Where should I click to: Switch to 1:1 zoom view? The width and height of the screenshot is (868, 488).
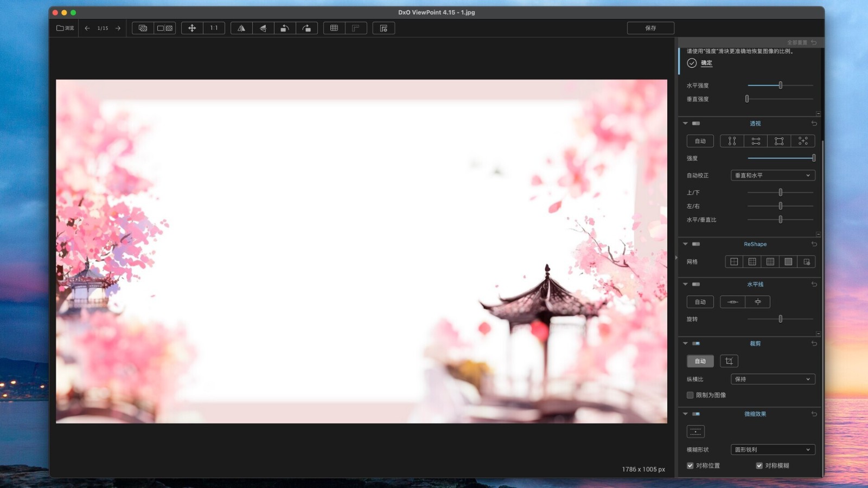pos(214,28)
